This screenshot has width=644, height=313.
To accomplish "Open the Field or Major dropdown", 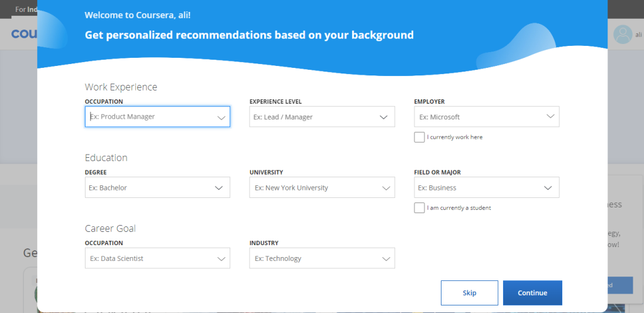I will [x=487, y=187].
